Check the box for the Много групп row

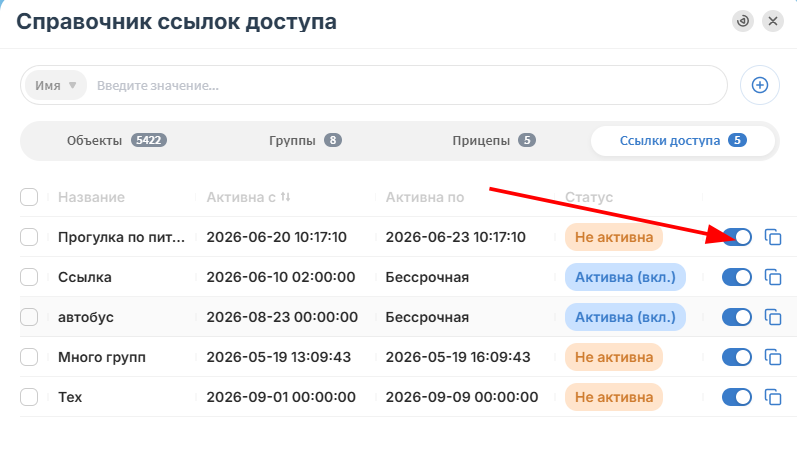[29, 357]
